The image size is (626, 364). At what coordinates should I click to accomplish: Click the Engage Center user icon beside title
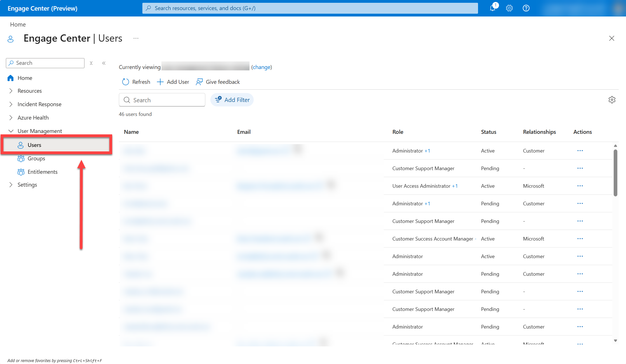(x=11, y=39)
